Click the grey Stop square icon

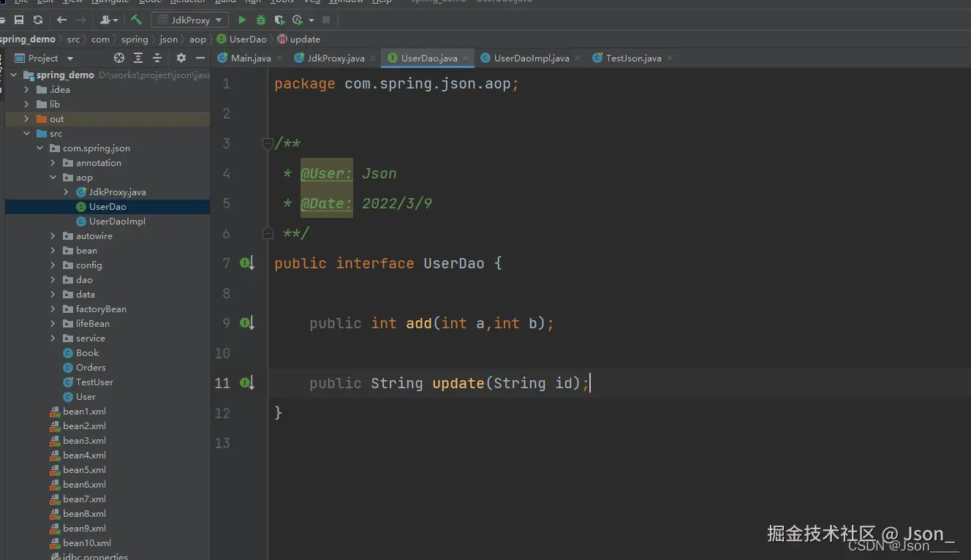(x=326, y=20)
